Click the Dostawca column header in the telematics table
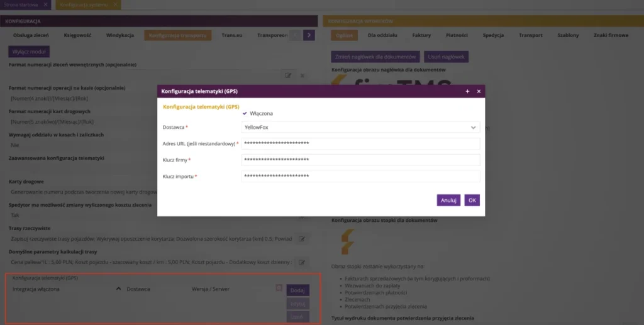This screenshot has height=325, width=644. (138, 289)
